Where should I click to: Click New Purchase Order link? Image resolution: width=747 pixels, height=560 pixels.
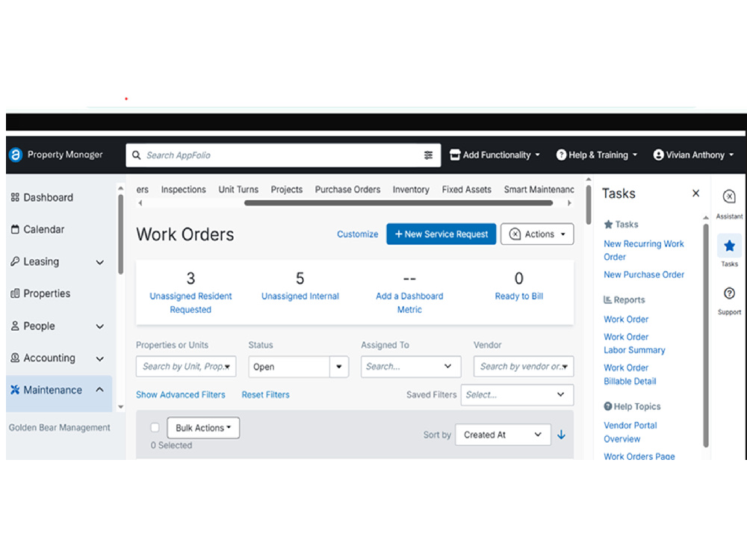click(x=644, y=275)
